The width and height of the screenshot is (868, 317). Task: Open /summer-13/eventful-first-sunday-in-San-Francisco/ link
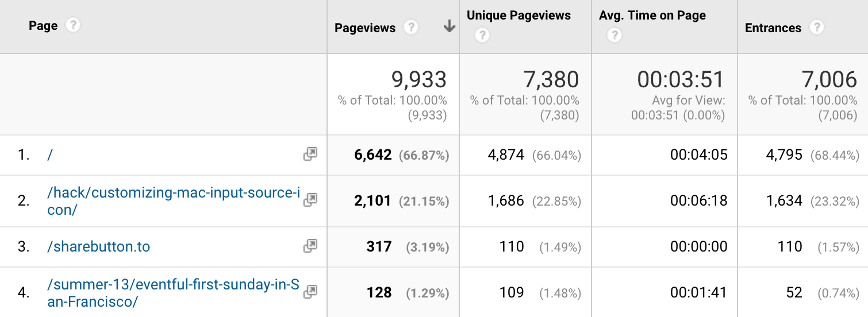172,285
